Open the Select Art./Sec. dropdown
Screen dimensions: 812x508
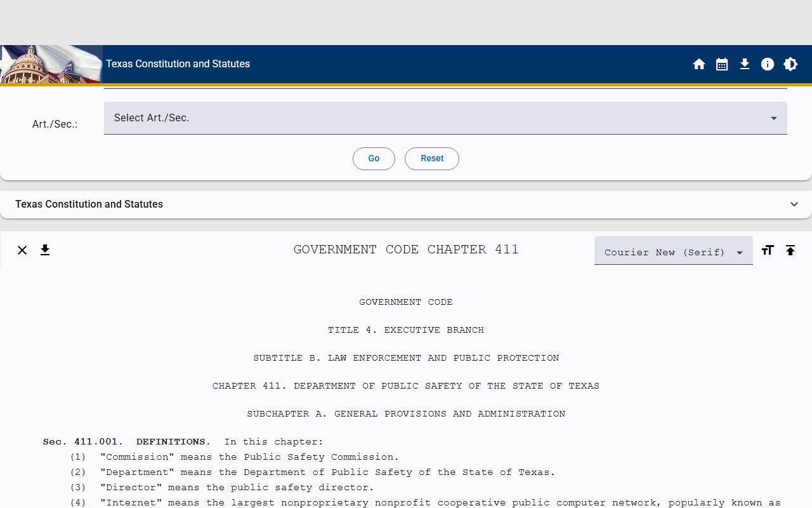click(x=445, y=118)
